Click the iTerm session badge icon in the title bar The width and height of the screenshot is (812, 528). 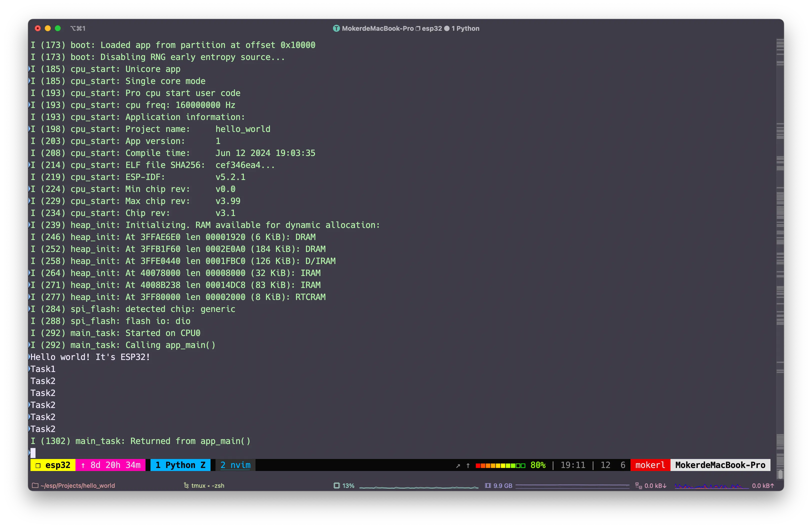coord(336,28)
